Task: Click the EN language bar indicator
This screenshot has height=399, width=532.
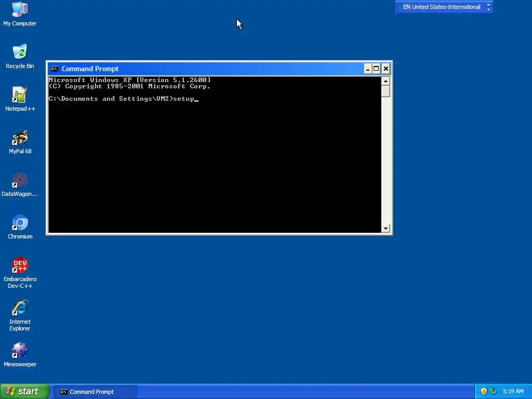Action: click(x=442, y=7)
